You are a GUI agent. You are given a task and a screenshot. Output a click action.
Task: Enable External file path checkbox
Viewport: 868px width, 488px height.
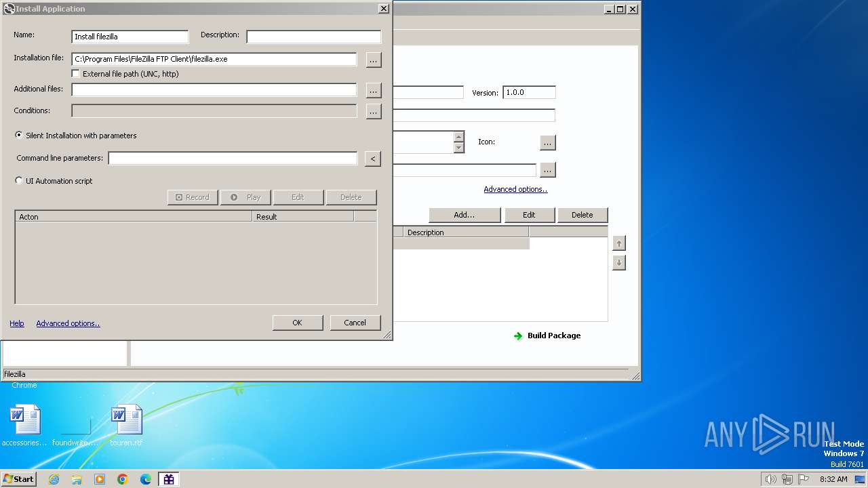pyautogui.click(x=76, y=74)
